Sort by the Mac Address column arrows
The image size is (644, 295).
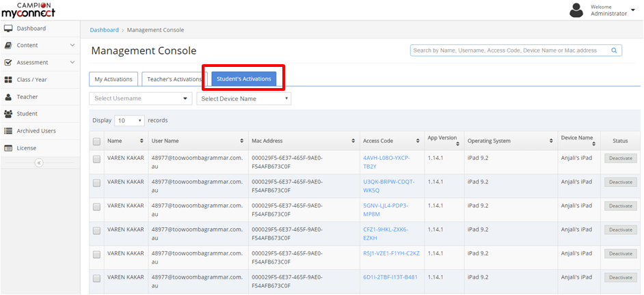tap(353, 141)
